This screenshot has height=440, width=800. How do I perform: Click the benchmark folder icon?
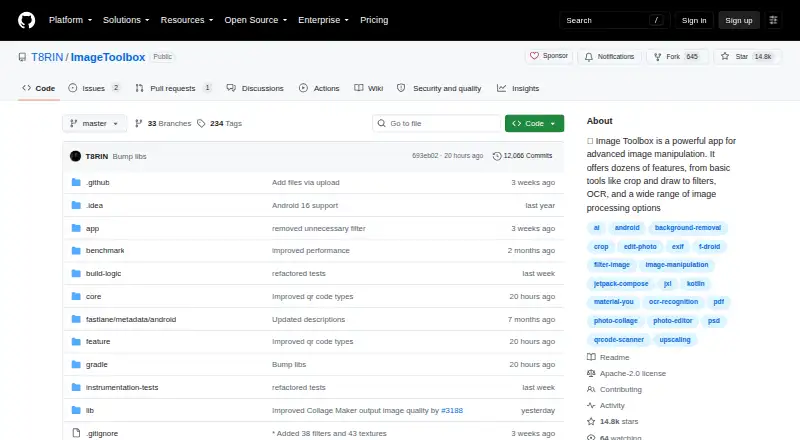pyautogui.click(x=76, y=251)
